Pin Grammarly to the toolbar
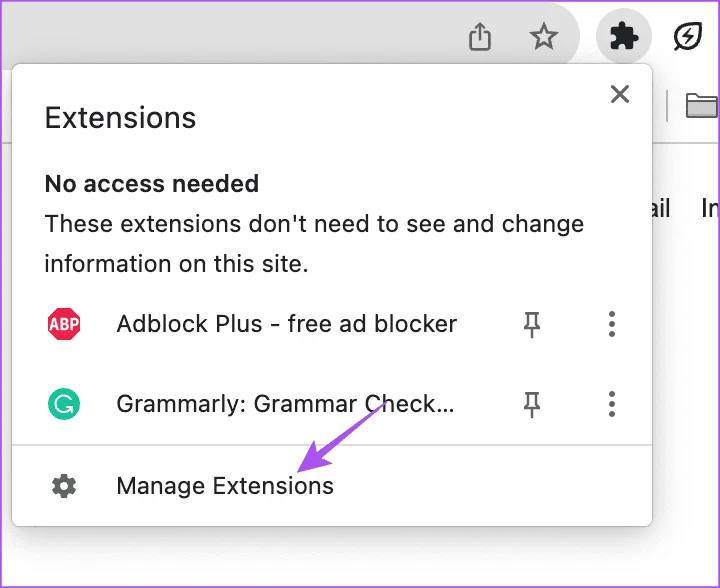 click(x=532, y=404)
